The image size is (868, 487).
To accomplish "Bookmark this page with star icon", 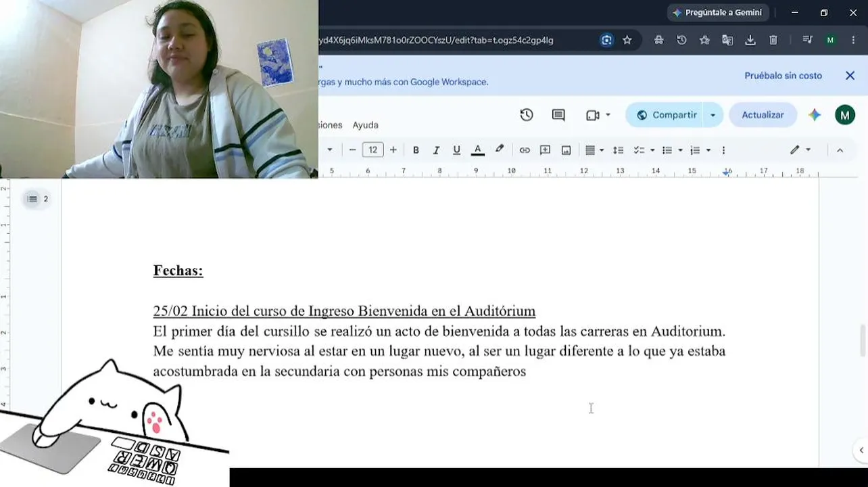I will click(627, 40).
